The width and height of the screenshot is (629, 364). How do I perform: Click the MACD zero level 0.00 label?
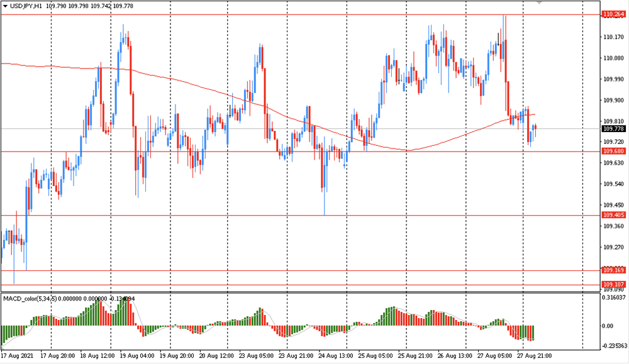(608, 326)
